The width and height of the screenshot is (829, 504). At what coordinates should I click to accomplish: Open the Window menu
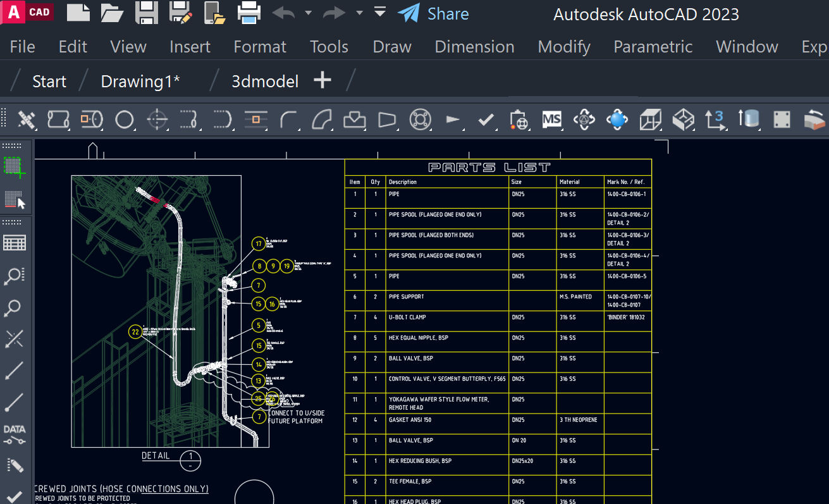[747, 47]
